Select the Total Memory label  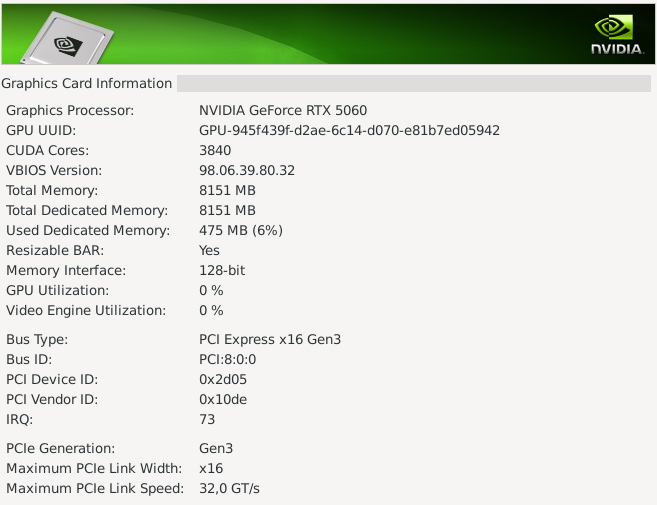coord(52,191)
